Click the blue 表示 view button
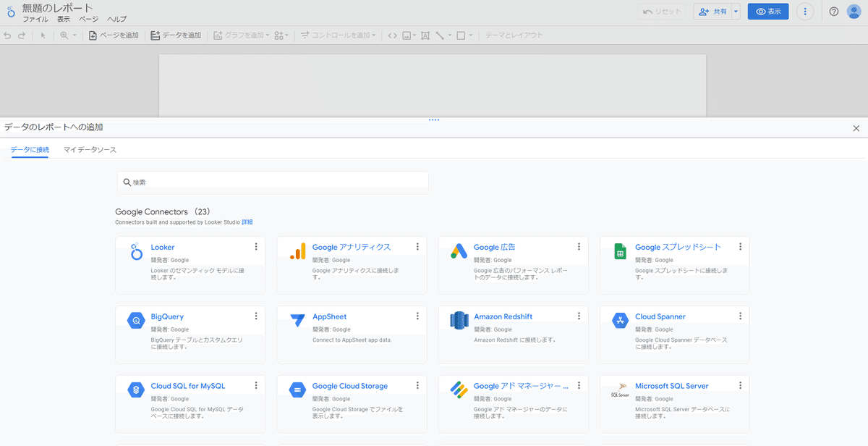Image resolution: width=868 pixels, height=446 pixels. [768, 12]
